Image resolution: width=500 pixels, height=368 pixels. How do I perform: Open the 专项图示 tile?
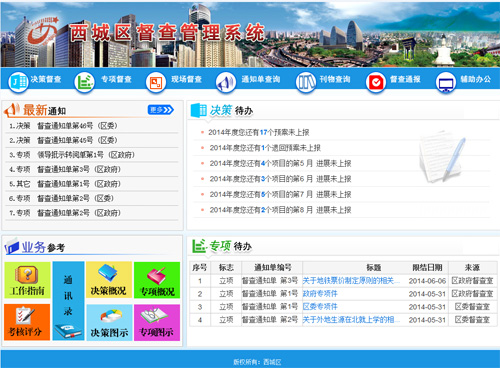(x=157, y=322)
